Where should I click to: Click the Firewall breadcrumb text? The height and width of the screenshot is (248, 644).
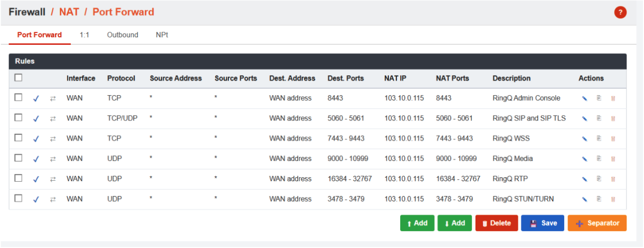point(27,12)
